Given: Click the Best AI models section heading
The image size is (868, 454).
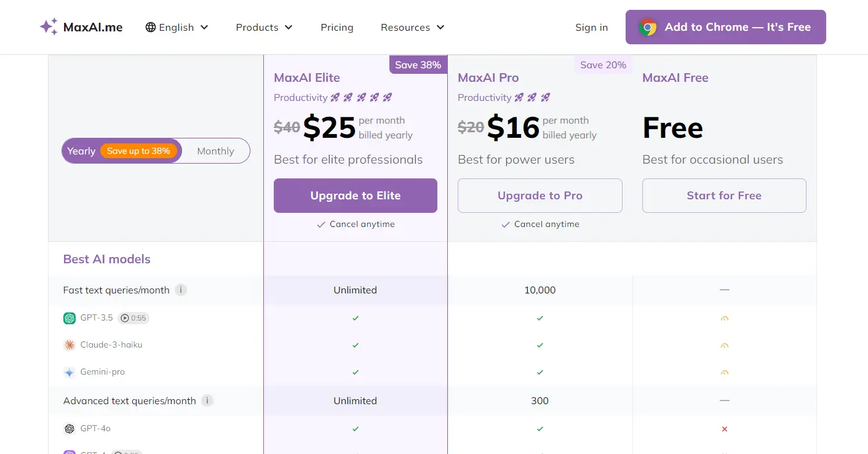Looking at the screenshot, I should pyautogui.click(x=107, y=259).
